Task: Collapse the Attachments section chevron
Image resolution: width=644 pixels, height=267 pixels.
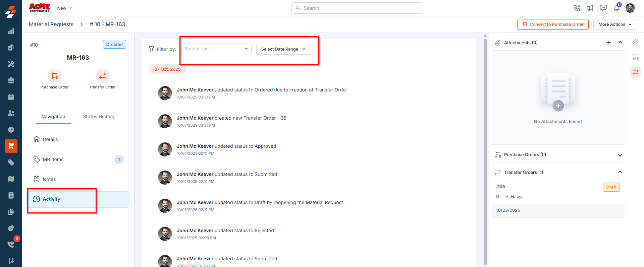Action: coord(620,43)
